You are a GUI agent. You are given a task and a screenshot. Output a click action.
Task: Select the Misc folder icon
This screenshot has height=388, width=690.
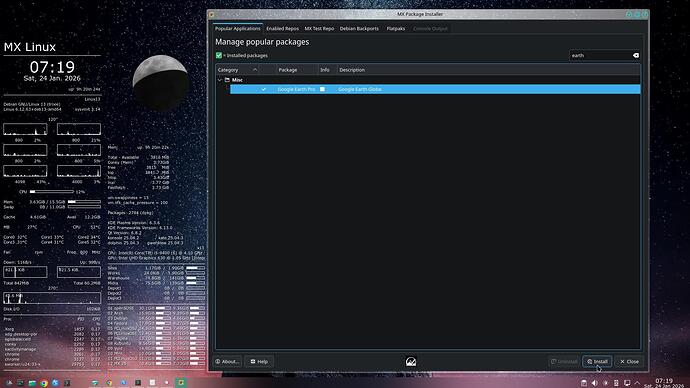click(227, 80)
